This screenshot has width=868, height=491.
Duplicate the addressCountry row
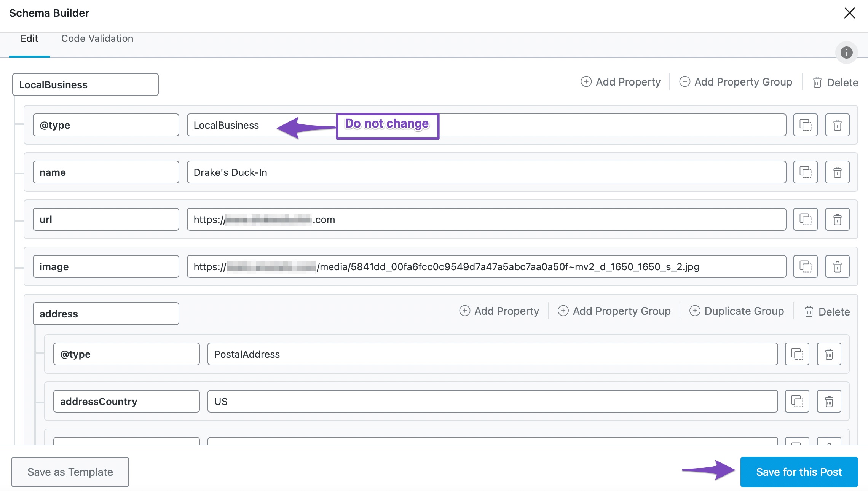(797, 401)
